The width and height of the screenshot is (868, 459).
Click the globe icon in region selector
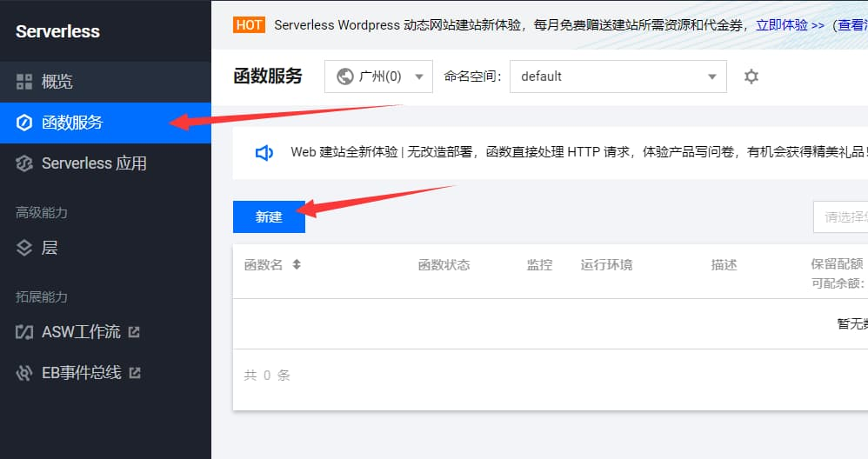[345, 76]
